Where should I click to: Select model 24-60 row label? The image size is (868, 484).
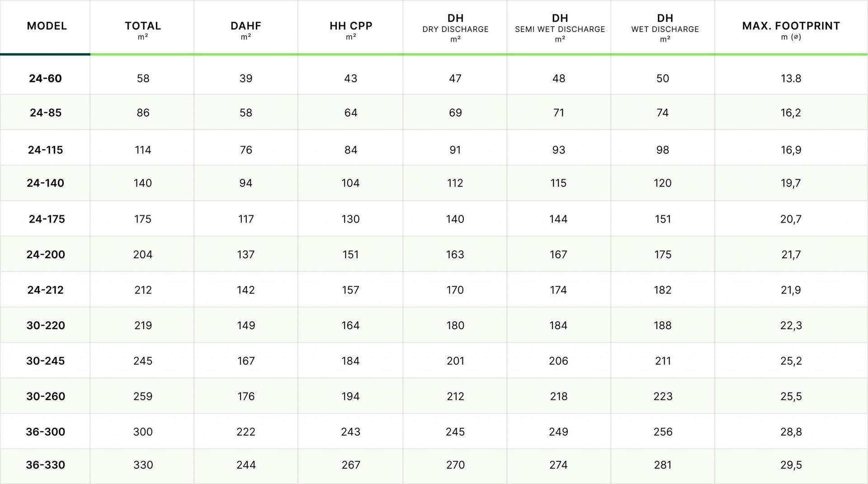point(45,78)
